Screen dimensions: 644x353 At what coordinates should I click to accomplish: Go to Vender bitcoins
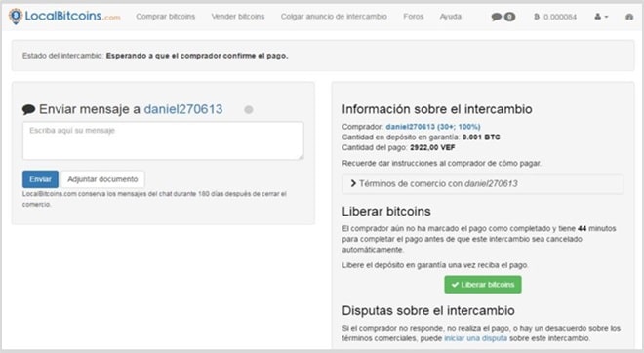238,17
